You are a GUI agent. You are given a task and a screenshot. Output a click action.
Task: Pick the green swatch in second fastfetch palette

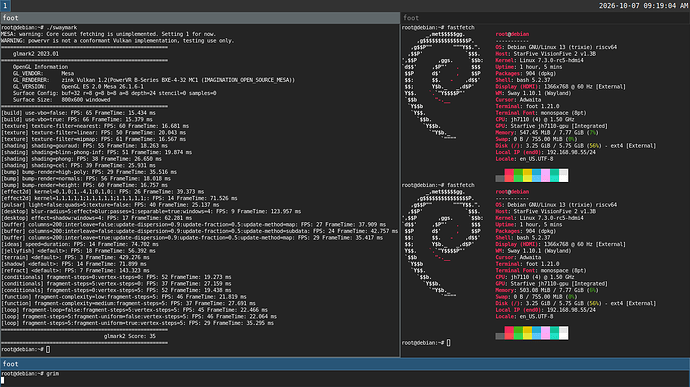[x=518, y=333]
